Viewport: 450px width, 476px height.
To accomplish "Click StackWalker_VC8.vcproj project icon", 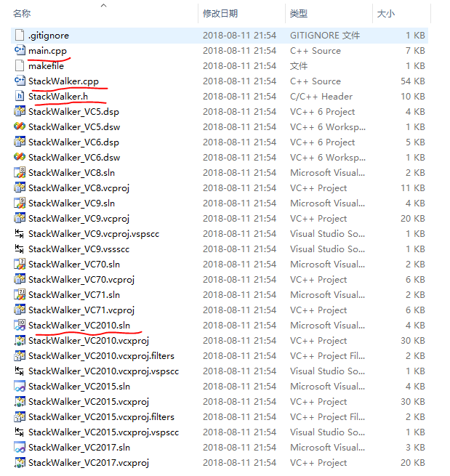I will [x=20, y=187].
